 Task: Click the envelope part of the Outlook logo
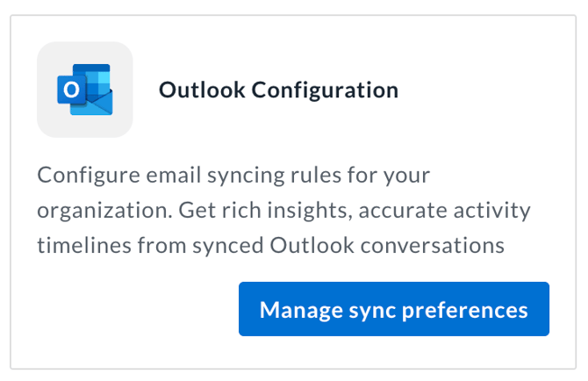click(x=94, y=104)
